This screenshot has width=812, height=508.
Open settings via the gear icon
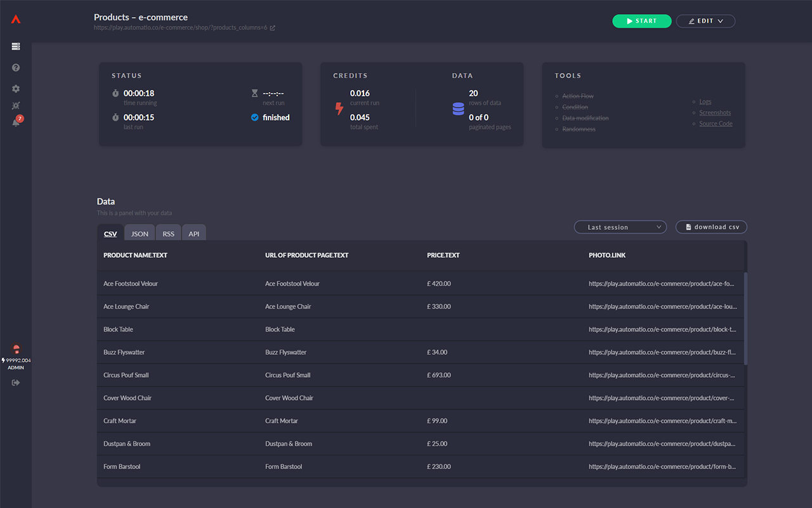15,88
